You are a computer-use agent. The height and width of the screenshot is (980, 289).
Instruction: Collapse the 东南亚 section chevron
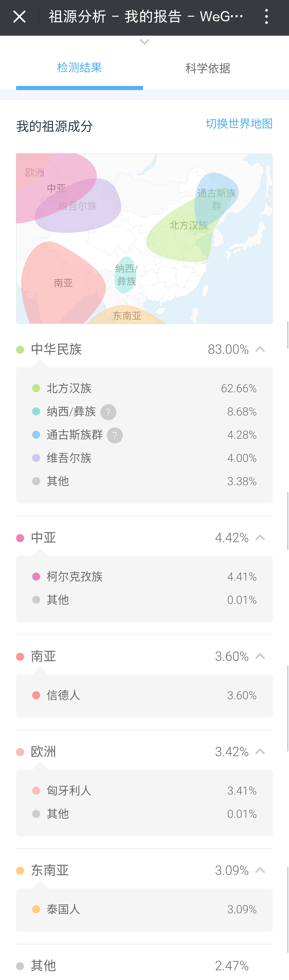[x=260, y=870]
